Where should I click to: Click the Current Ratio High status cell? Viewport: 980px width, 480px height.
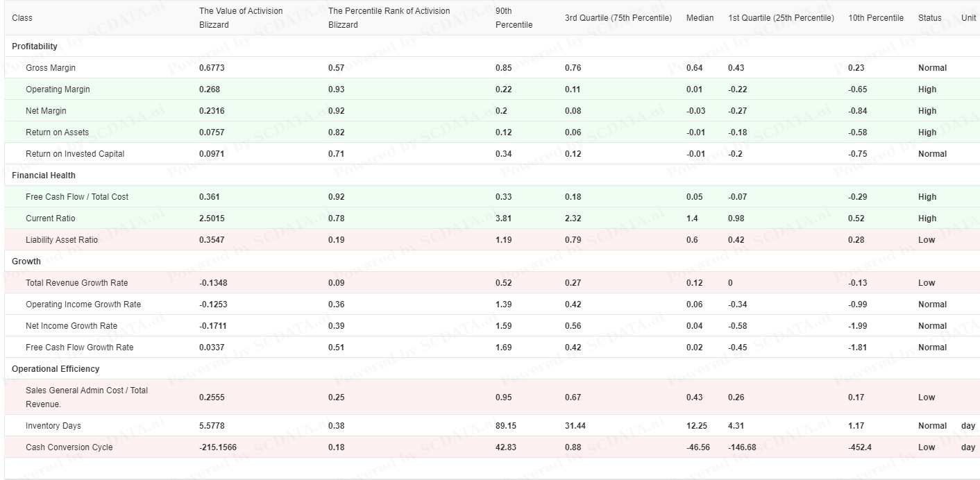927,218
